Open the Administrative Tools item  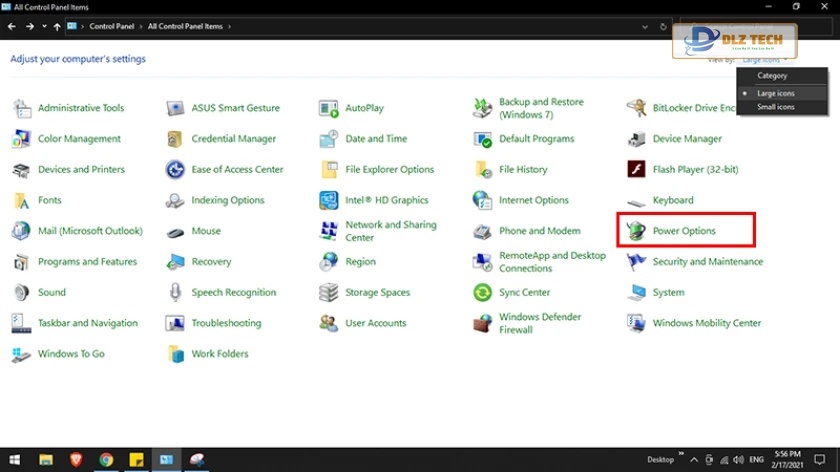tap(80, 108)
